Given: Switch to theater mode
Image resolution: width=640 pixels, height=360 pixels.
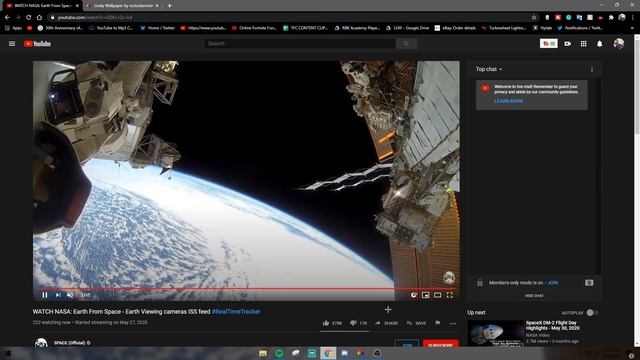Looking at the screenshot, I should click(x=438, y=295).
